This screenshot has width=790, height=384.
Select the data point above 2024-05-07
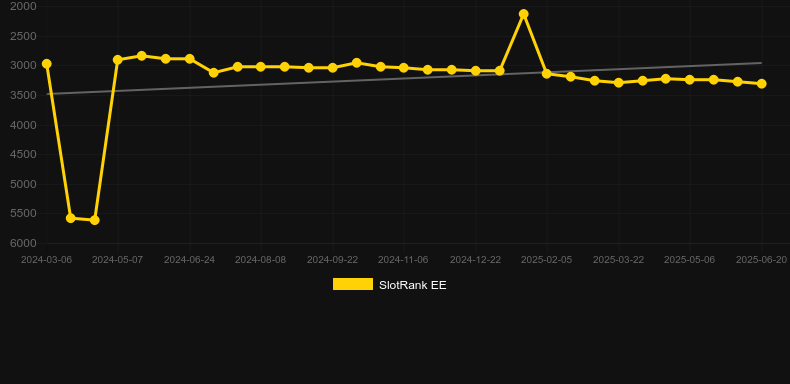(x=118, y=60)
